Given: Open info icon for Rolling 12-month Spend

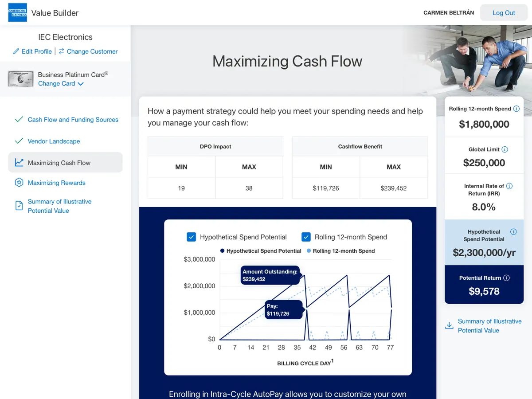Looking at the screenshot, I should tap(516, 109).
